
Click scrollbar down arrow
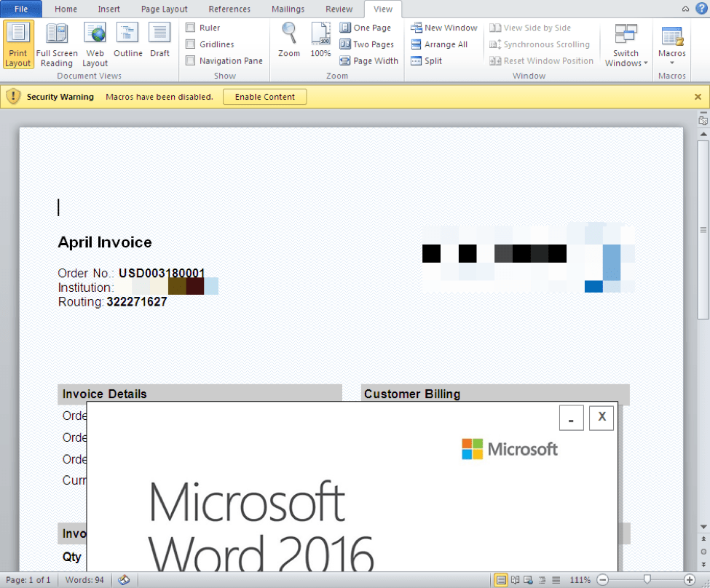click(x=703, y=527)
